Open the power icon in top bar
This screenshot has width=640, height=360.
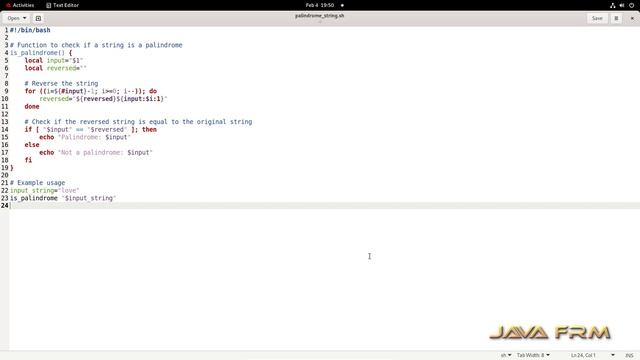pos(631,5)
